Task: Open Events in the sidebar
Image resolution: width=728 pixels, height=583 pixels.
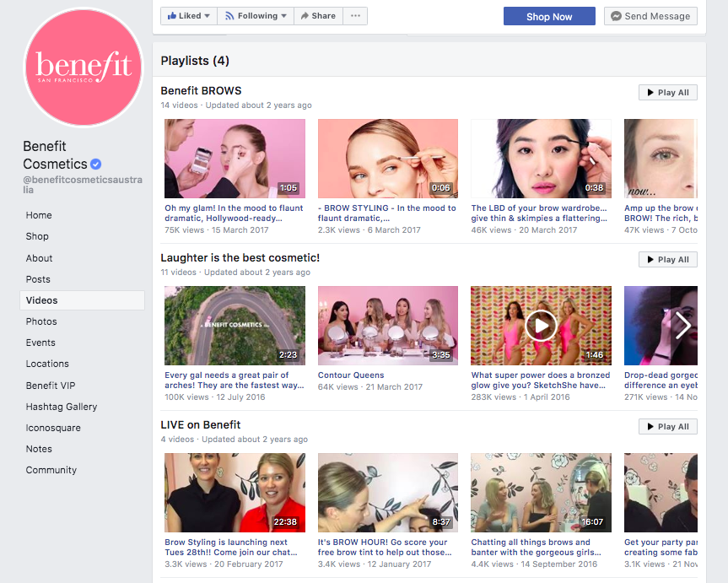Action: pos(40,343)
